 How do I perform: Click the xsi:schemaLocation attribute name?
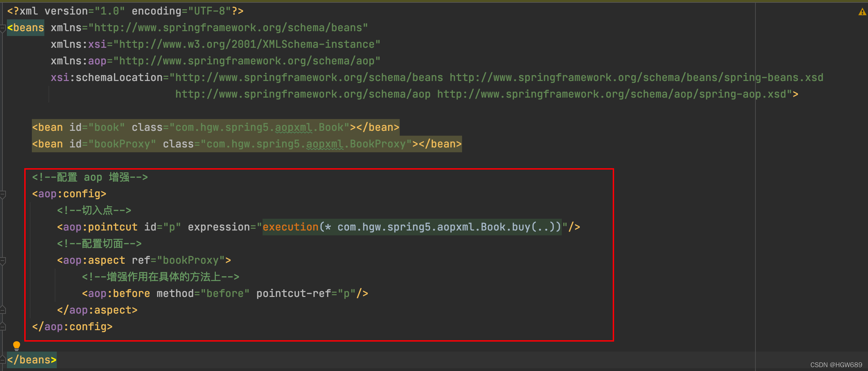coord(107,78)
